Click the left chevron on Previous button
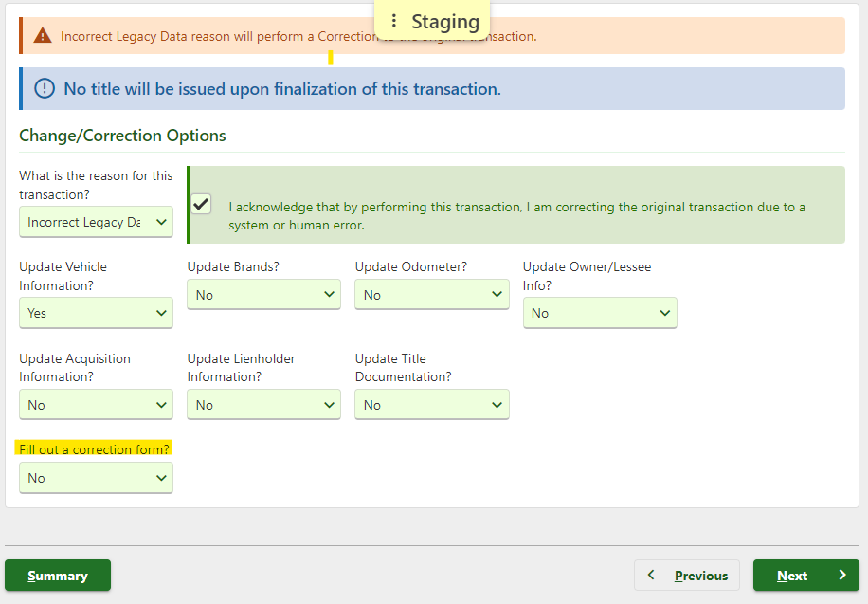The width and height of the screenshot is (868, 604). click(651, 575)
